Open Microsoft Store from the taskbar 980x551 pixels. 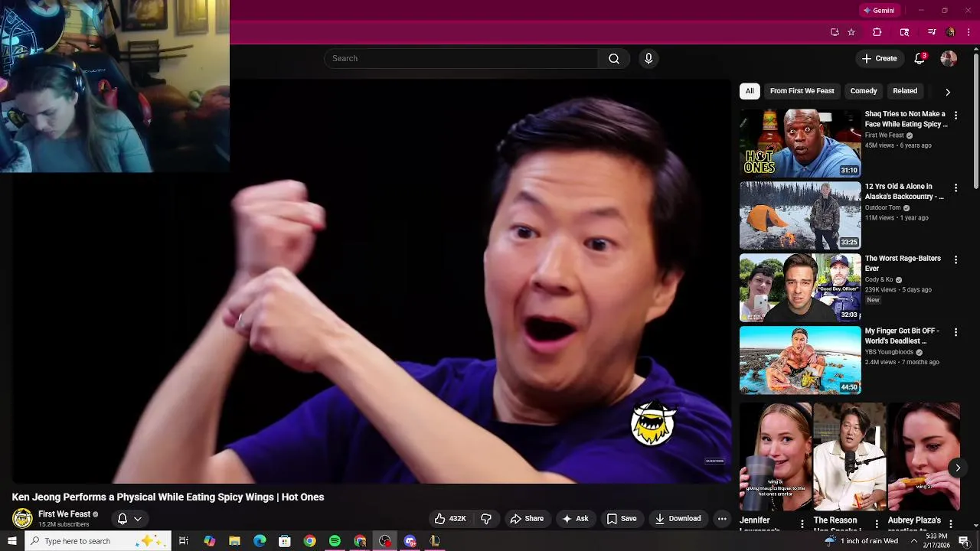(285, 541)
